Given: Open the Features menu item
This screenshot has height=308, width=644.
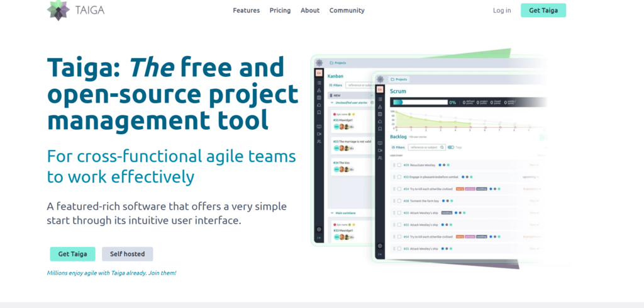Looking at the screenshot, I should coord(246,11).
